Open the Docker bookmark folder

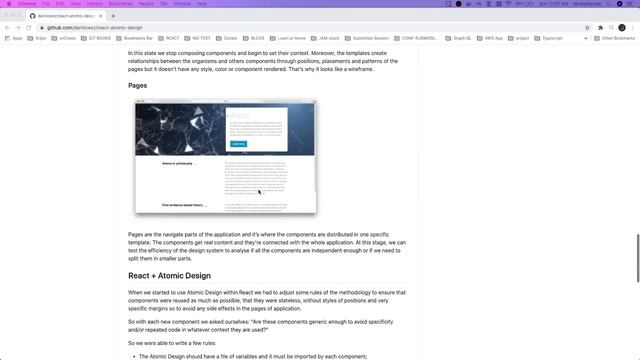tap(227, 38)
